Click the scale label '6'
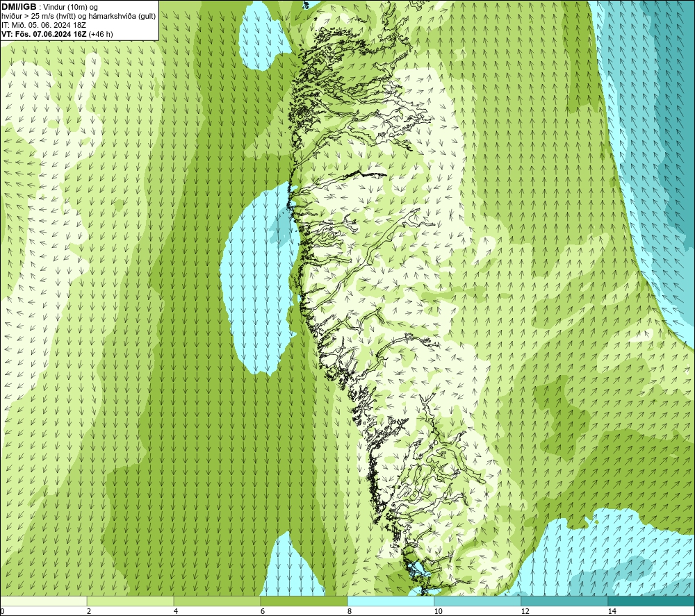This screenshot has height=616, width=695. pos(263,611)
